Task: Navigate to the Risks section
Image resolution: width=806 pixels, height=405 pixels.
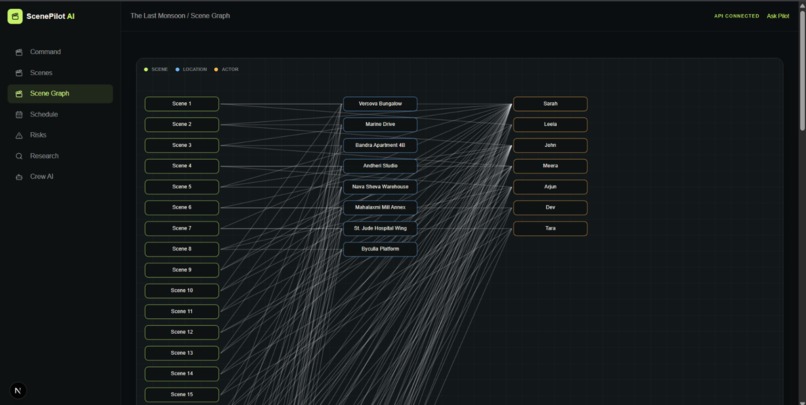Action: [x=60, y=135]
